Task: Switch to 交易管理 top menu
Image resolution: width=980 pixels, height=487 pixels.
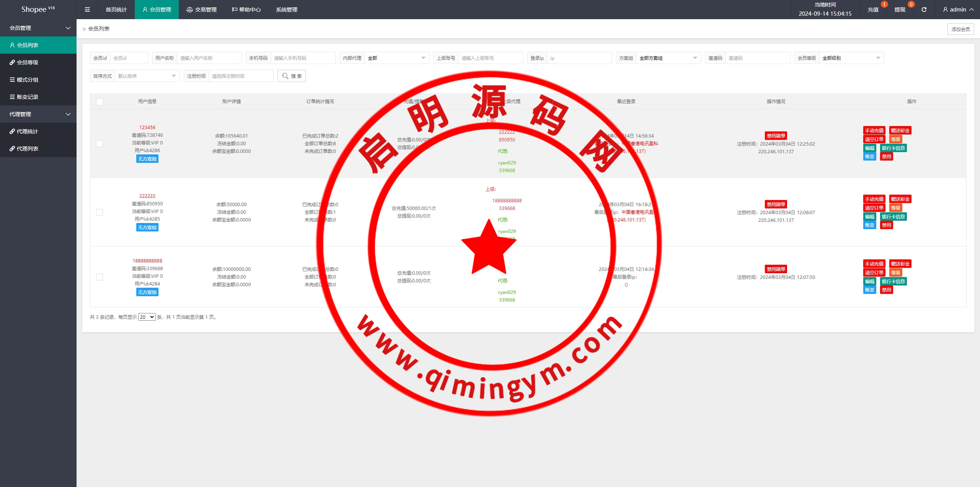Action: coord(201,10)
